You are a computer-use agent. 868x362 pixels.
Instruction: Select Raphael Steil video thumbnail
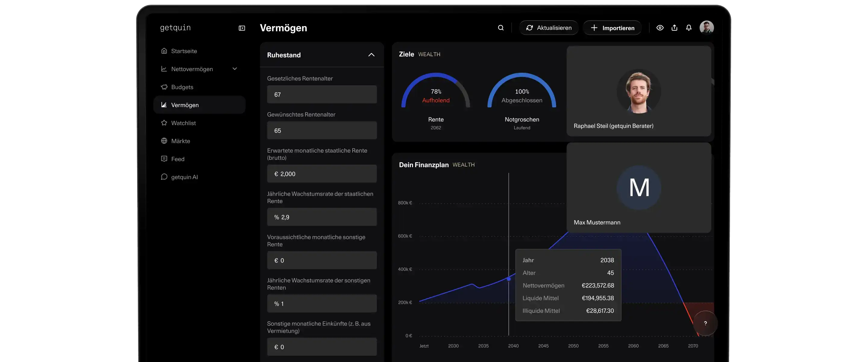639,91
